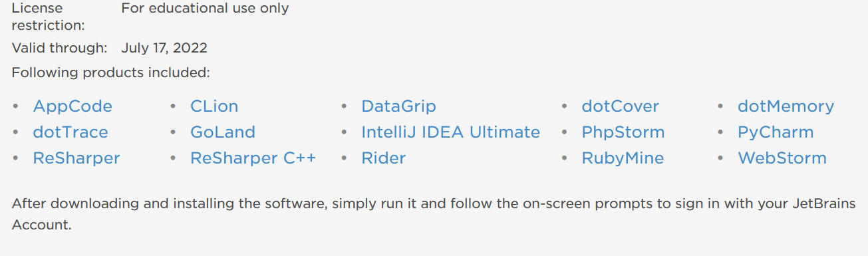Click the 'Valid through' label
Image resolution: width=868 pixels, height=256 pixels.
click(x=59, y=49)
